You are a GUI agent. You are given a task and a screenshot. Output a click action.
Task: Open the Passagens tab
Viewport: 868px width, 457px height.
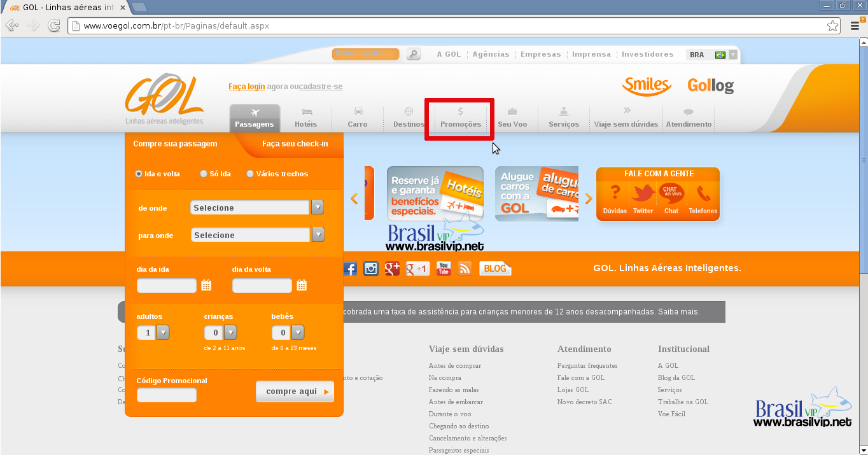pyautogui.click(x=255, y=118)
